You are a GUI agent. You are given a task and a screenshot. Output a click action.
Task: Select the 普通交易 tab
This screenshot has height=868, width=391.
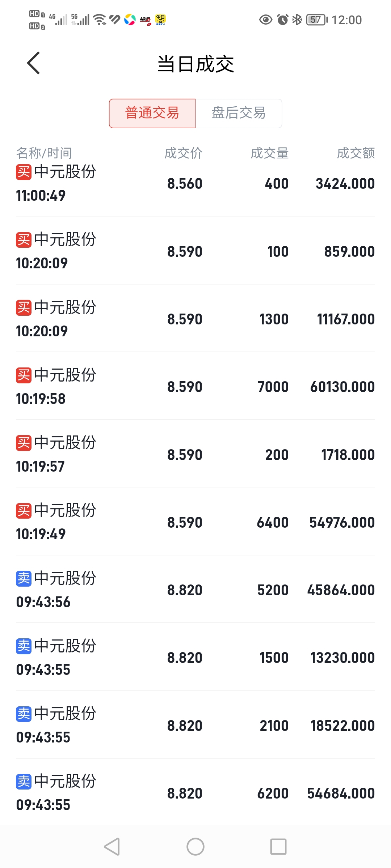(152, 113)
